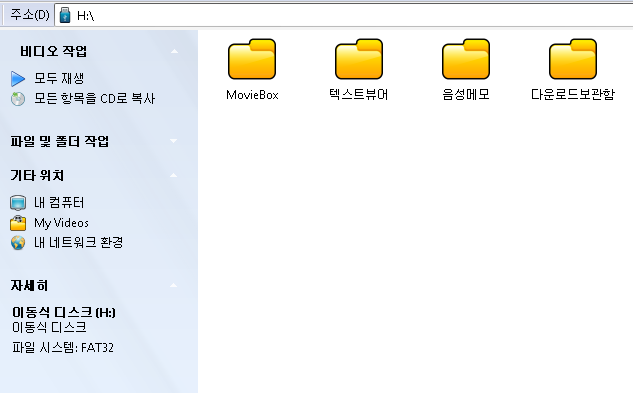The height and width of the screenshot is (393, 633).
Task: Select the 텍스트뷰어 folder name label
Action: 359,95
